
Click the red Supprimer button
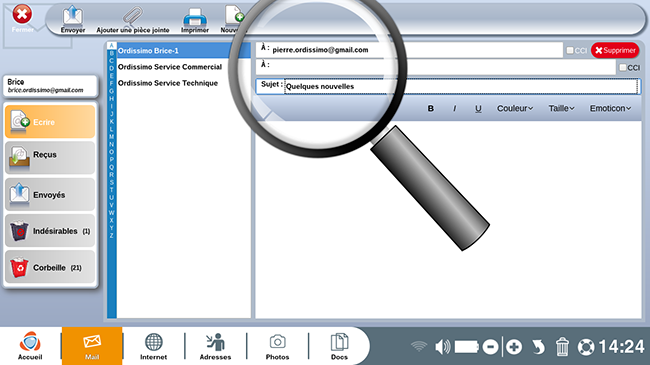(615, 50)
